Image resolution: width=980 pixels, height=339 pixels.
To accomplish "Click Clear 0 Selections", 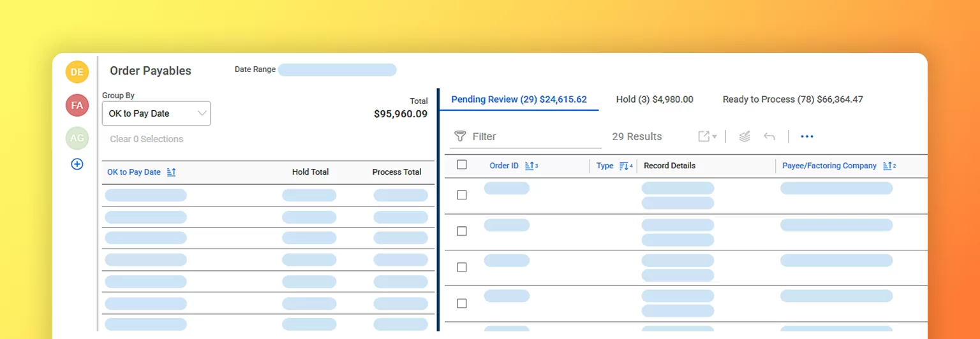I will [x=146, y=139].
